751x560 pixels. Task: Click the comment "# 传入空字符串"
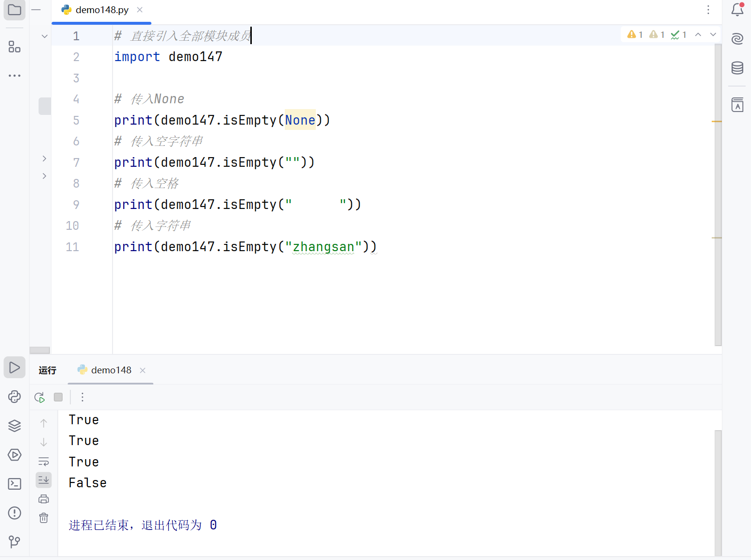pos(159,141)
